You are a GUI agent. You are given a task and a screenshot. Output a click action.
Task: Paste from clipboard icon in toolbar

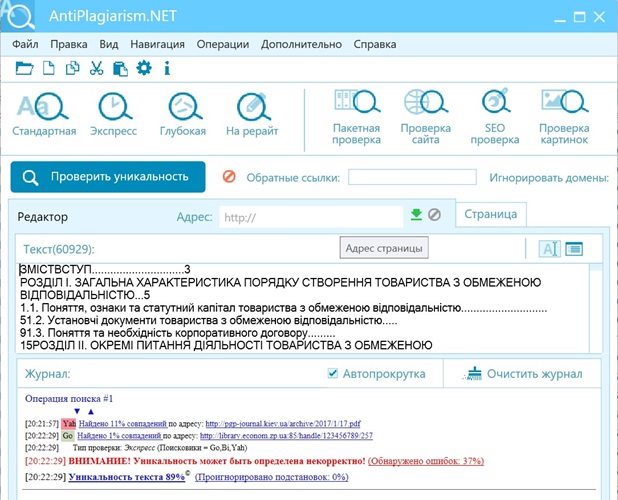click(120, 69)
